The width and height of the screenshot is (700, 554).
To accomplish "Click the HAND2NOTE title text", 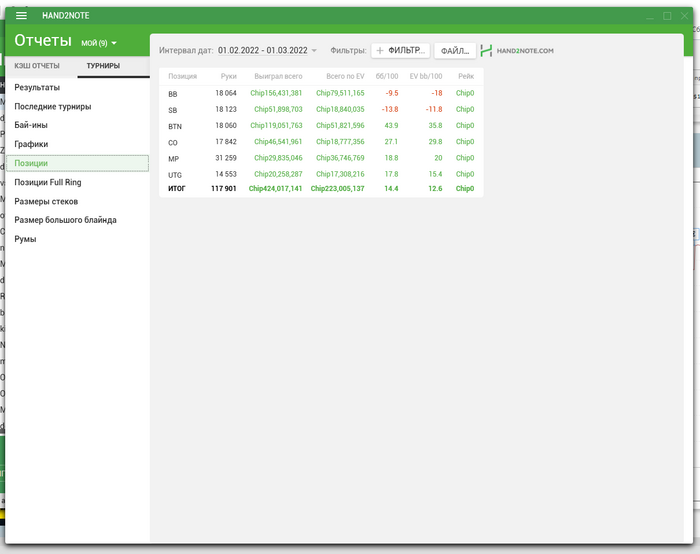I will pyautogui.click(x=66, y=16).
